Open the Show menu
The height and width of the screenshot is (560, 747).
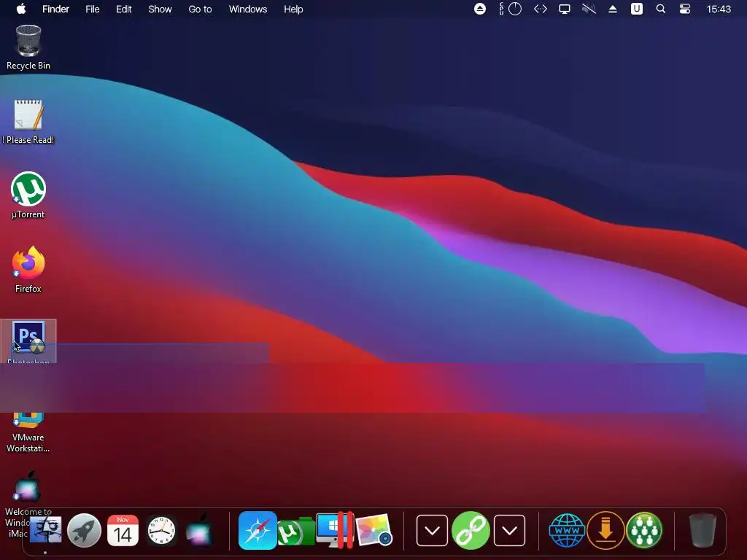point(160,9)
